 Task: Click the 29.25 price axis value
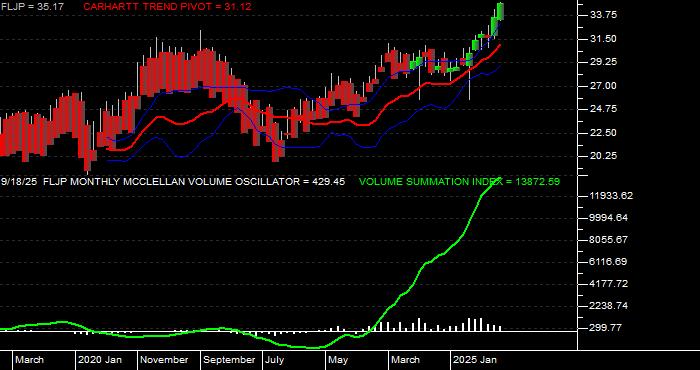604,62
